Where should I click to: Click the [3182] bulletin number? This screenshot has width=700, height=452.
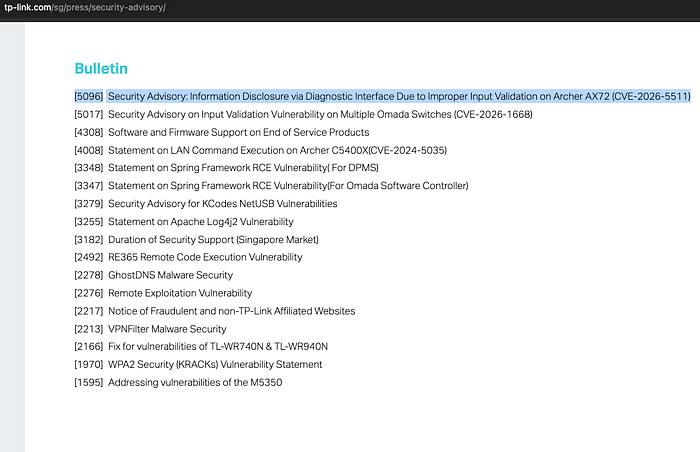[x=88, y=239]
